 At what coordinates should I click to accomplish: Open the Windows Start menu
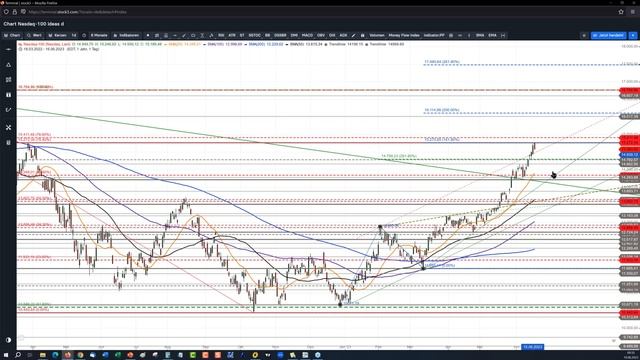[6, 355]
